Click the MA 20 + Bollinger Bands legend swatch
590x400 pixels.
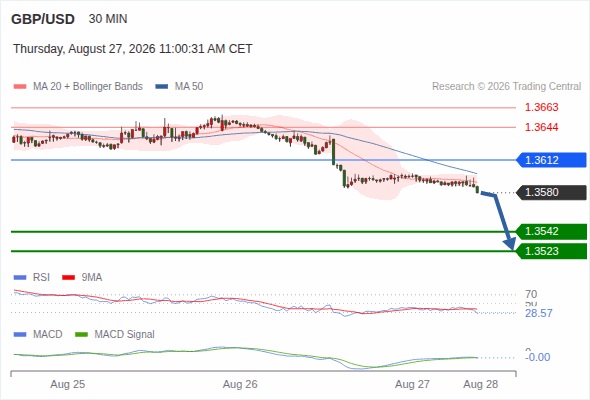[20, 87]
